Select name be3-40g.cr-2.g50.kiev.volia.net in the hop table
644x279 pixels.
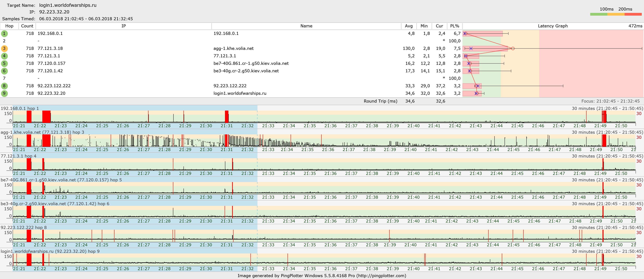click(x=246, y=71)
